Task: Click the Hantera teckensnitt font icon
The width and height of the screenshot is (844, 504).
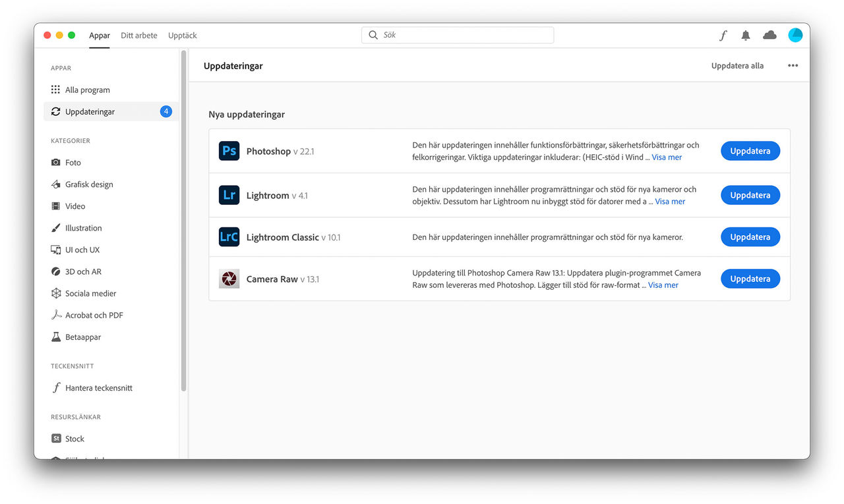Action: point(56,388)
